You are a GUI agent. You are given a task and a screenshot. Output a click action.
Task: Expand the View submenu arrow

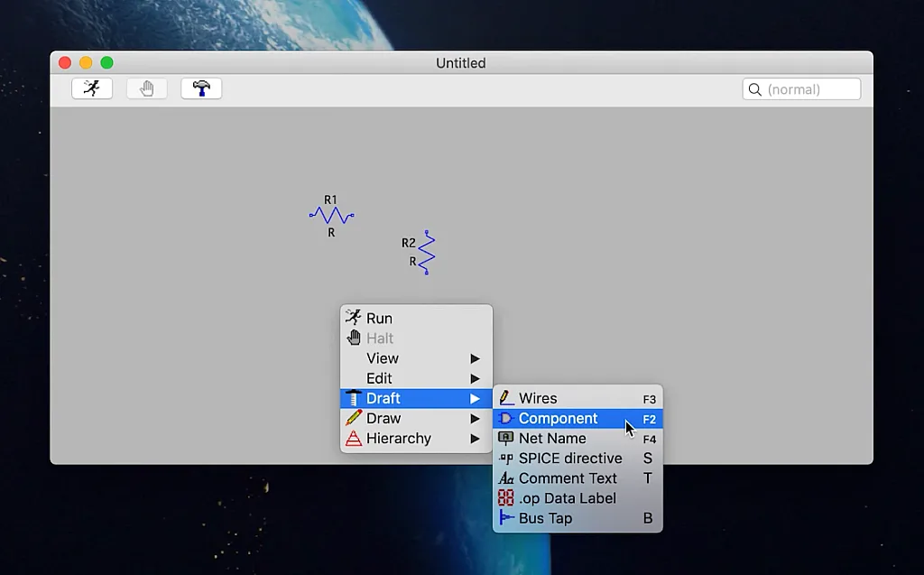click(x=475, y=358)
